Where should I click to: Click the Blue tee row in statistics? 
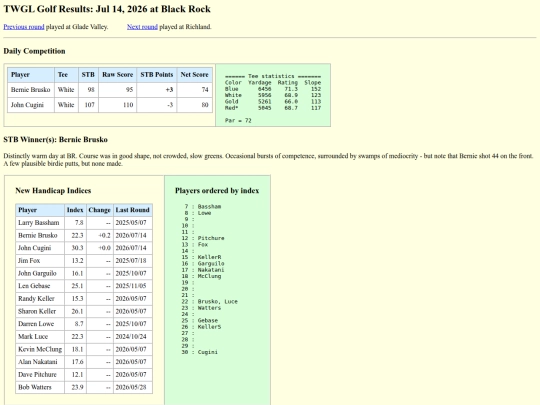(273, 89)
